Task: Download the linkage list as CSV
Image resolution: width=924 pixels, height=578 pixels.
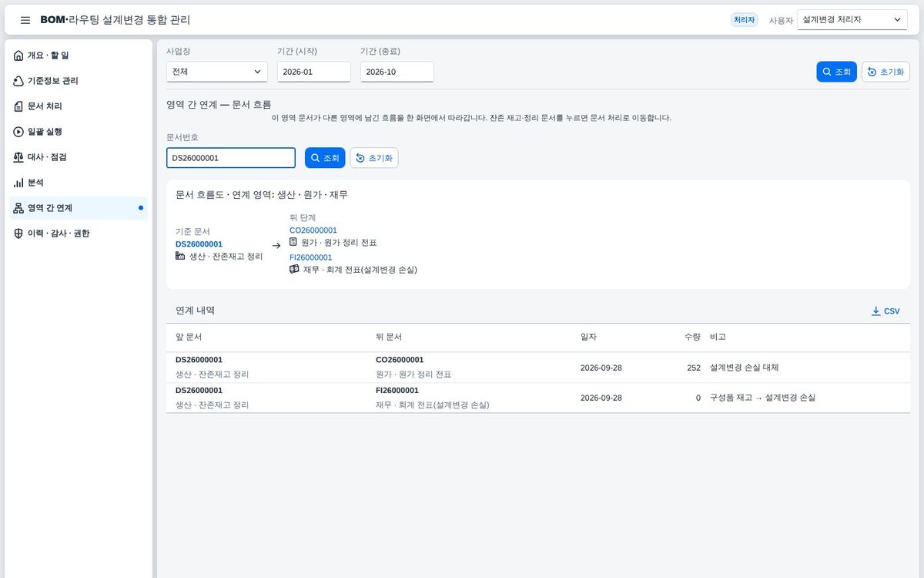Action: click(x=885, y=311)
